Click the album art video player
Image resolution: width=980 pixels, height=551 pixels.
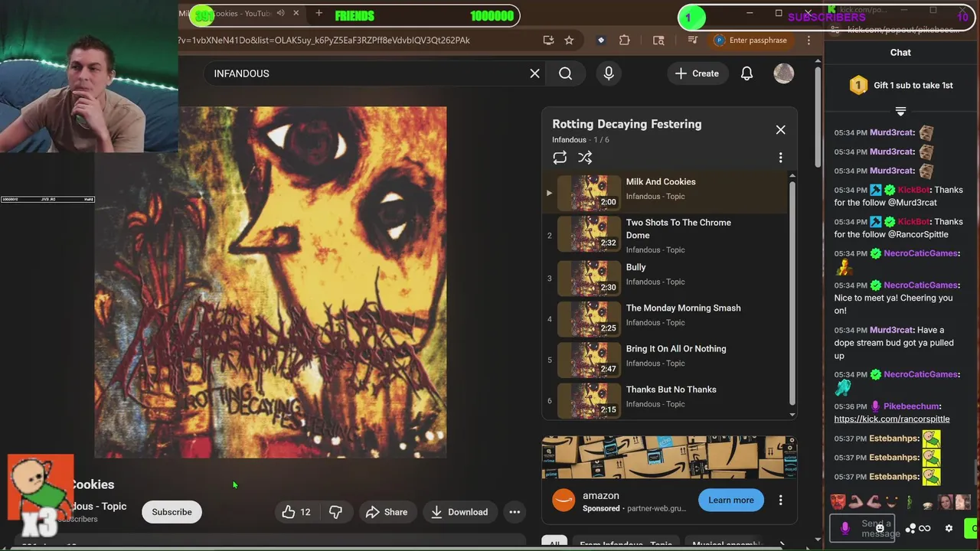point(270,282)
